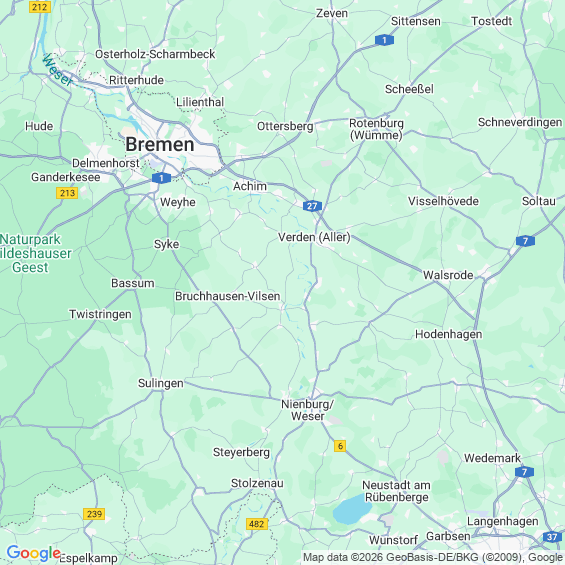The image size is (565, 565).
Task: Select the Sulingen town label
Action: [161, 383]
